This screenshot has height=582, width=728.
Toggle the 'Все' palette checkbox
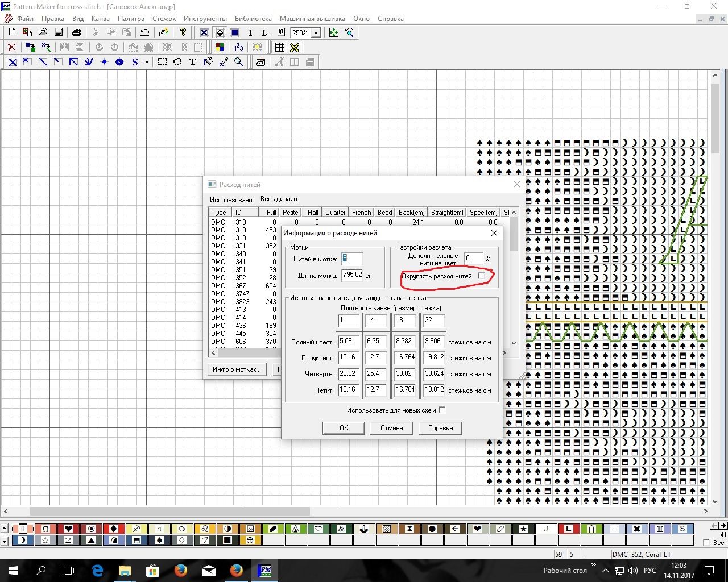[x=707, y=542]
